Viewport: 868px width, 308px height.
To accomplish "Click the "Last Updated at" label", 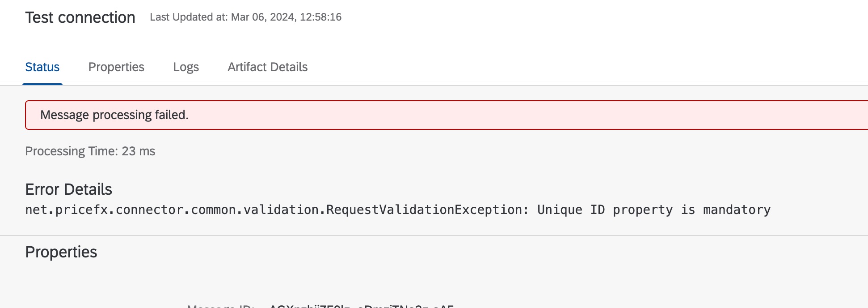I will 188,17.
